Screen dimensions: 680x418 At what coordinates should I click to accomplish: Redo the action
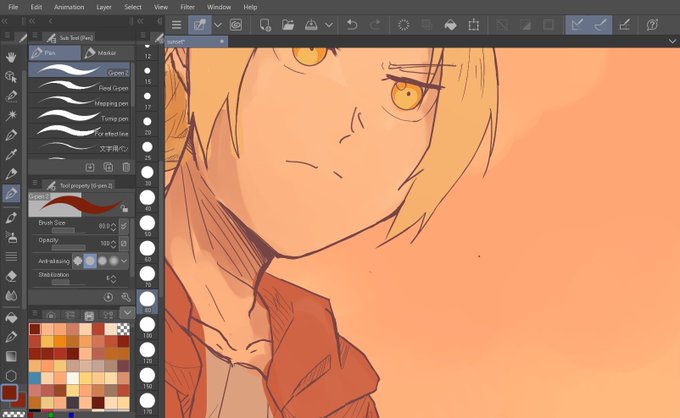coord(375,25)
